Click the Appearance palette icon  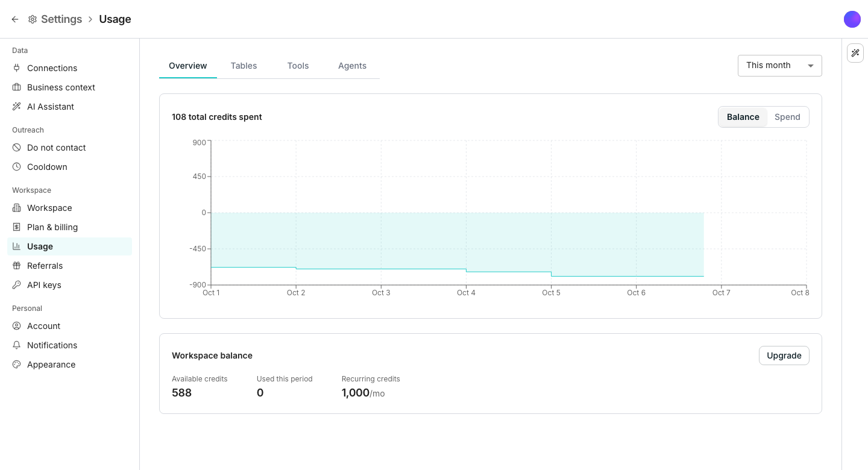click(x=16, y=365)
